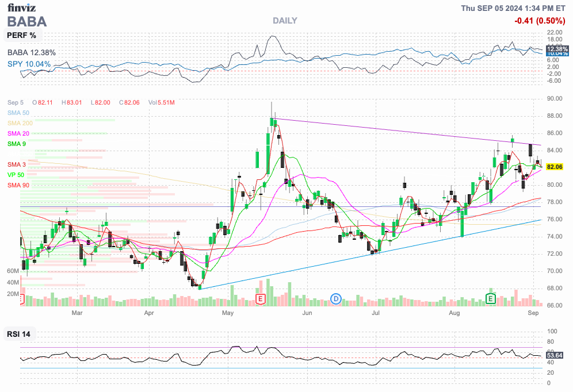Click the VP 50 legend label

pyautogui.click(x=16, y=175)
